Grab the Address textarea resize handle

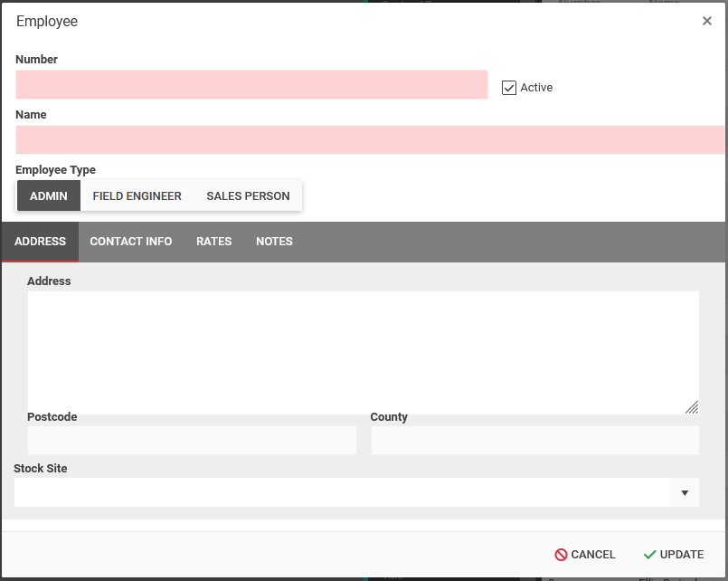click(692, 407)
